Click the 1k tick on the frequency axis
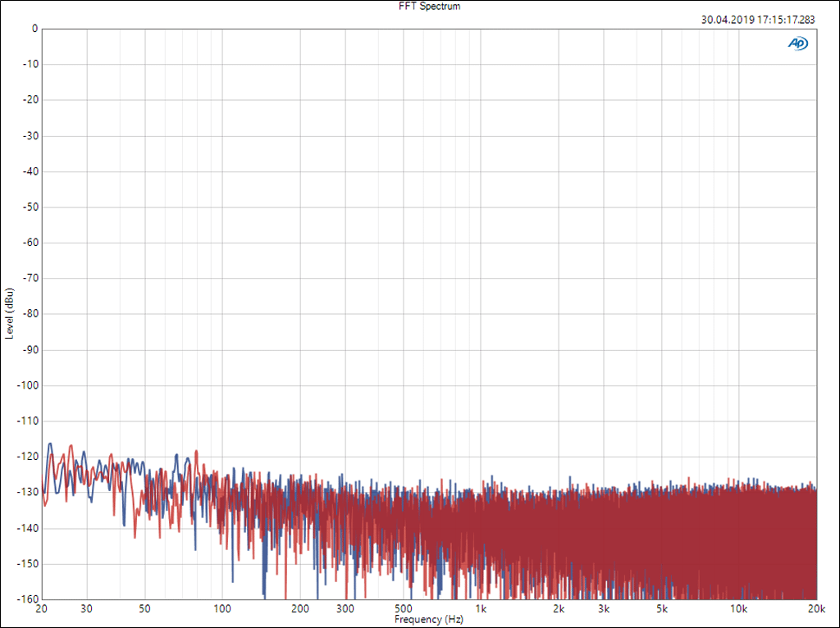 pyautogui.click(x=481, y=609)
